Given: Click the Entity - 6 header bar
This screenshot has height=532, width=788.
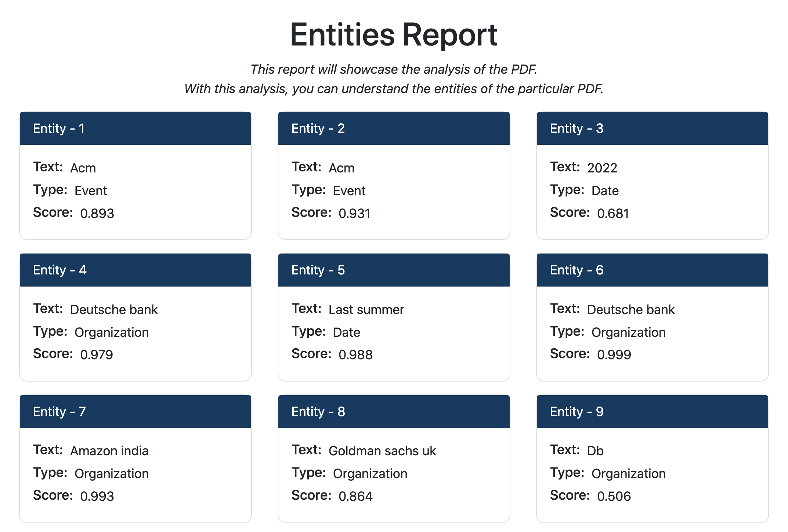Looking at the screenshot, I should pyautogui.click(x=652, y=270).
